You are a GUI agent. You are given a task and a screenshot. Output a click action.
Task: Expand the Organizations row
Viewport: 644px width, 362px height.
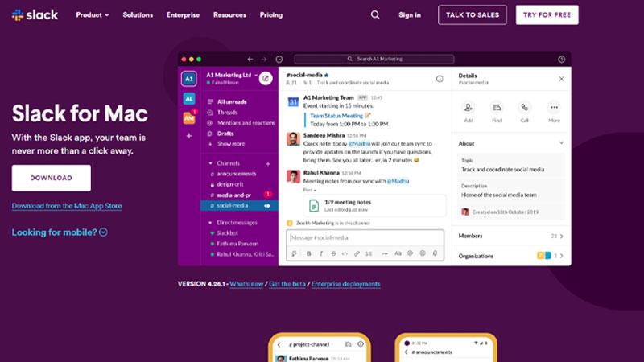point(511,256)
